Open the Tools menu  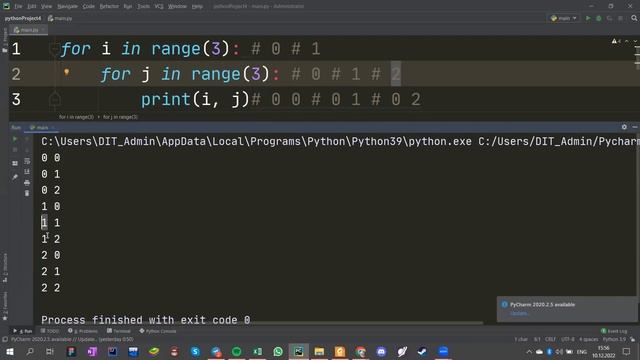tap(143, 6)
